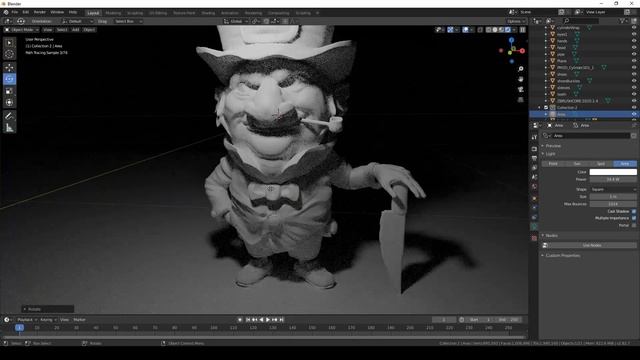Viewport: 640px width, 360px height.
Task: Open the Tool properties tab
Action: 534,137
